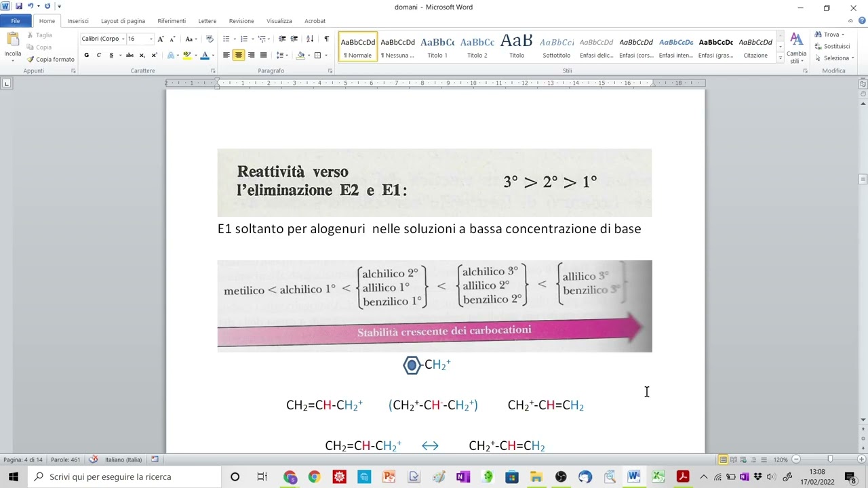Click the Sostituisci button
The height and width of the screenshot is (488, 868).
coord(833,46)
